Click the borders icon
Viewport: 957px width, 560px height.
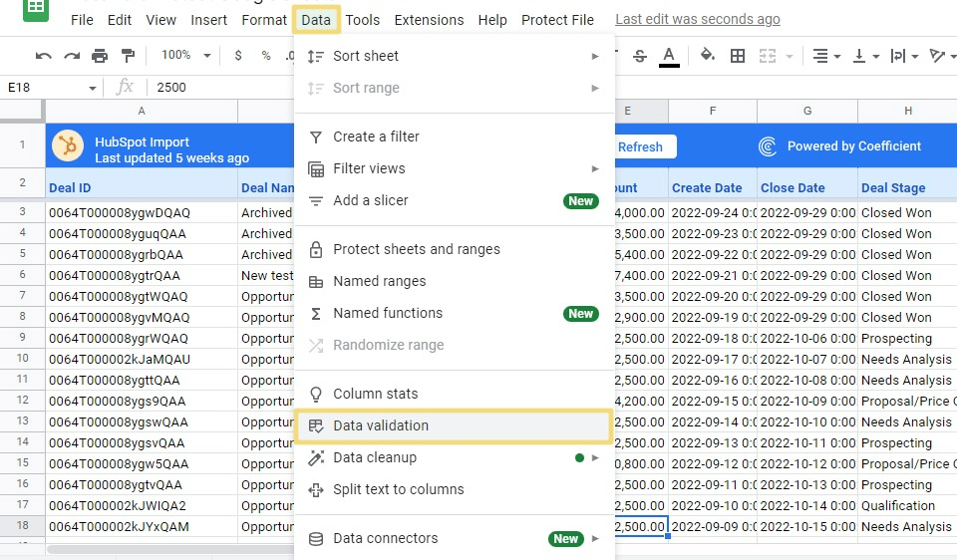pos(738,56)
